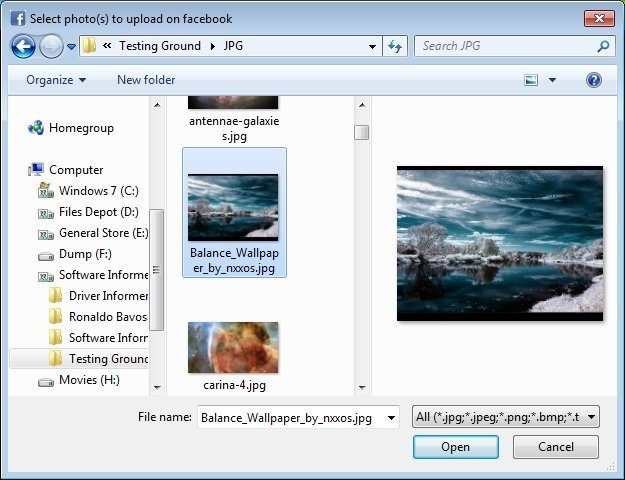The image size is (625, 480).
Task: Open the address bar history dropdown
Action: [372, 46]
